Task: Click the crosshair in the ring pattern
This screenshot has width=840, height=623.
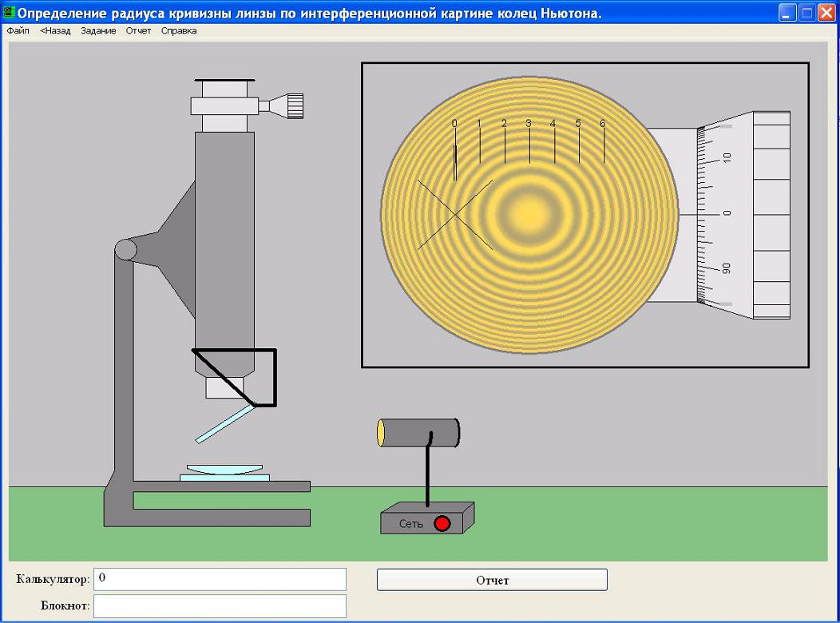Action: (455, 215)
